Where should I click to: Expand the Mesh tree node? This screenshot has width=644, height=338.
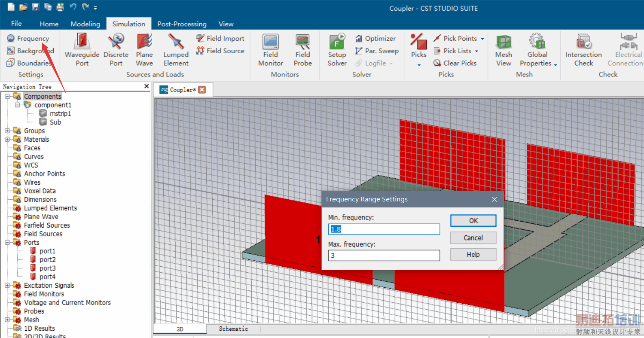coord(7,320)
